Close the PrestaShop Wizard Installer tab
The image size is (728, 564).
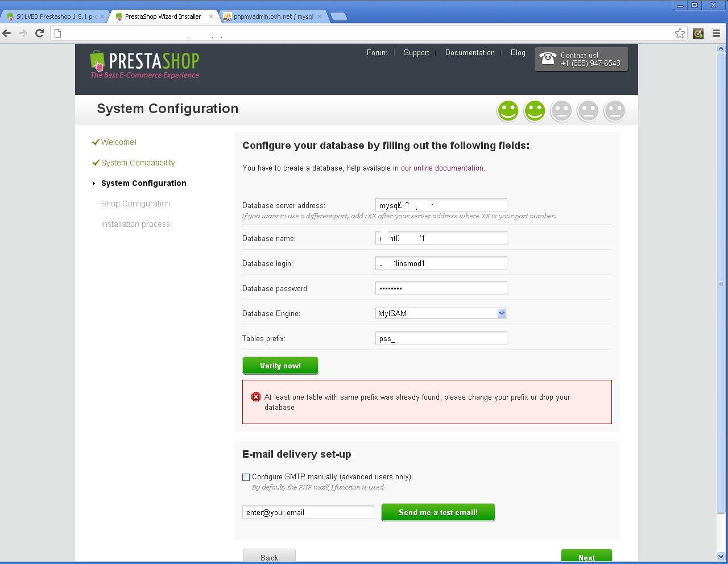pos(211,16)
